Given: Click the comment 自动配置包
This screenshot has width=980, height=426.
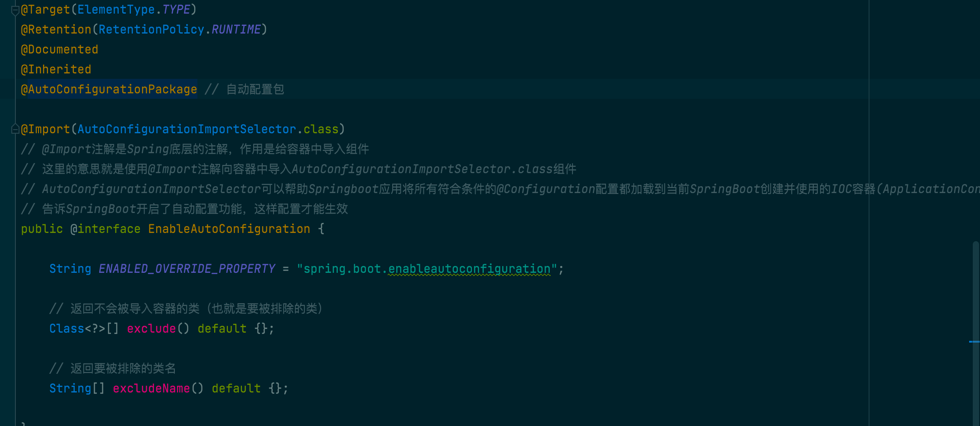Looking at the screenshot, I should point(245,89).
